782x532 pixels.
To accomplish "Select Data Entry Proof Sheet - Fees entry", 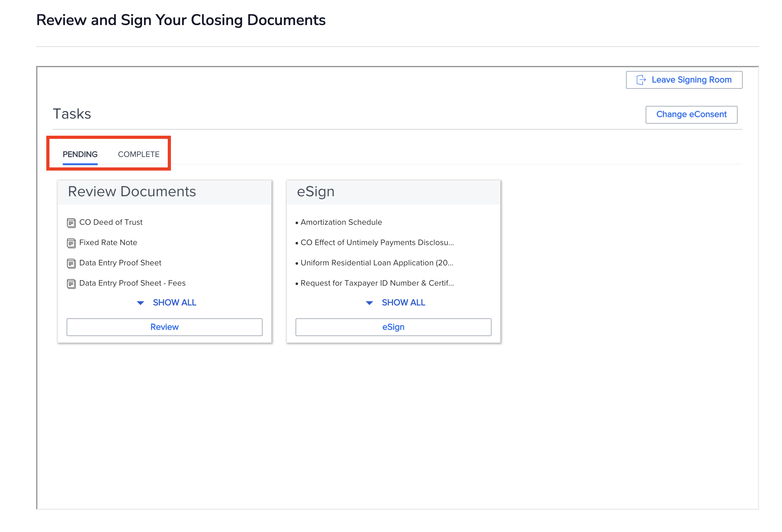I will (132, 283).
